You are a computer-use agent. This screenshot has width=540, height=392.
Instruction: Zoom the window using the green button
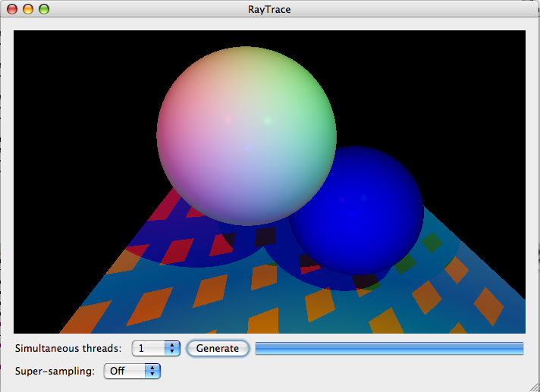[x=43, y=10]
